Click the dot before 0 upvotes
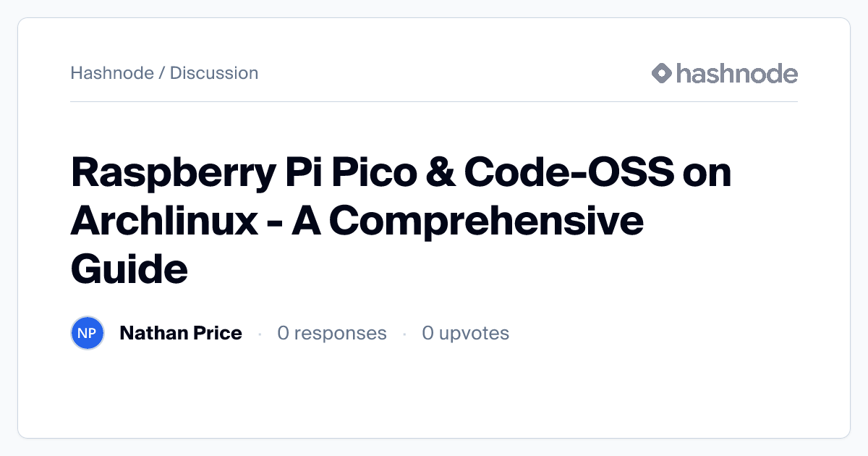 tap(404, 334)
